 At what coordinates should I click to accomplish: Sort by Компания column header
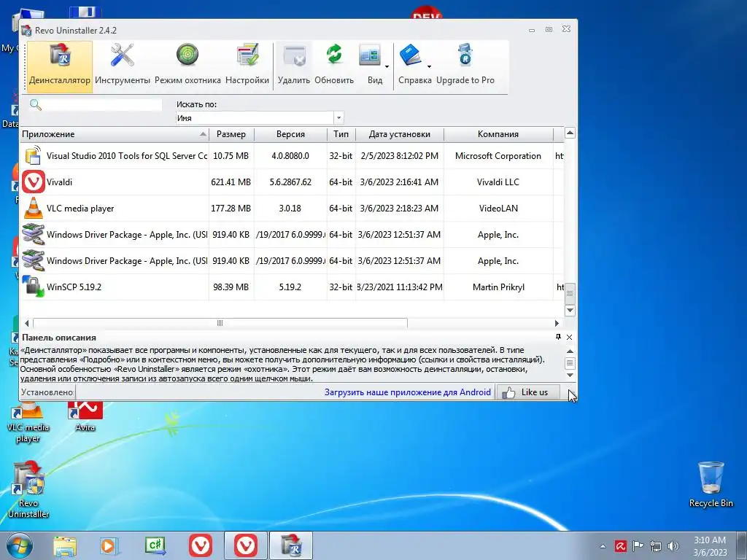498,134
